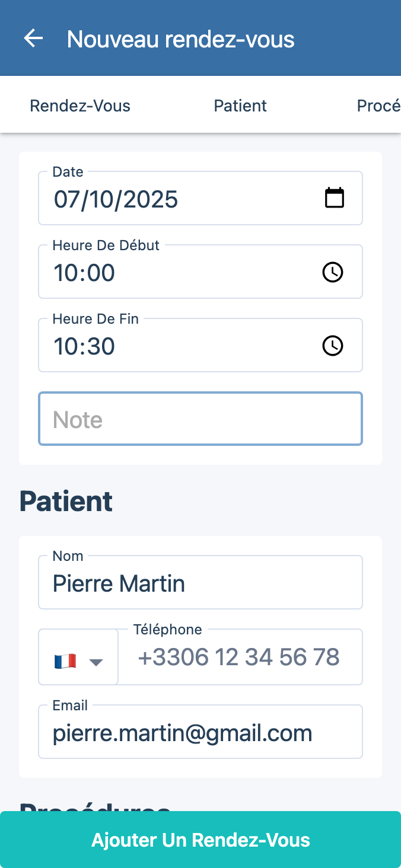Select the partially visible Procédures tab
The width and height of the screenshot is (401, 868).
click(378, 106)
